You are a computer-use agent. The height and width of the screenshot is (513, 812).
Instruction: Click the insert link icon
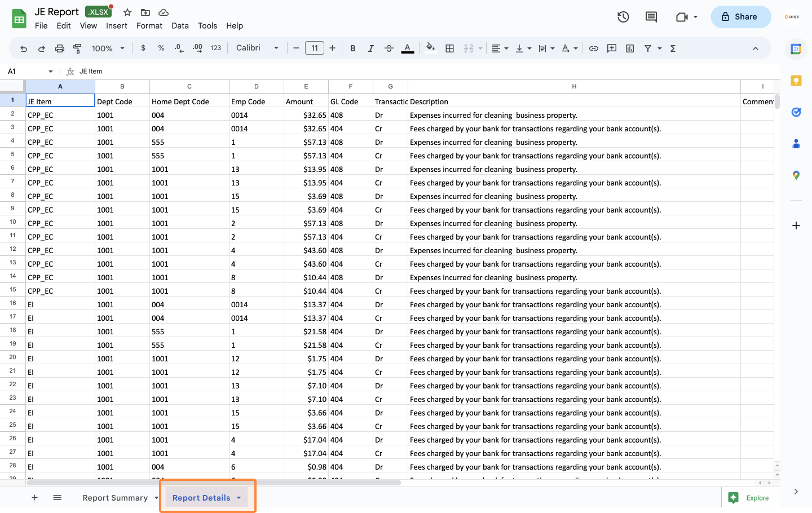[x=594, y=48]
